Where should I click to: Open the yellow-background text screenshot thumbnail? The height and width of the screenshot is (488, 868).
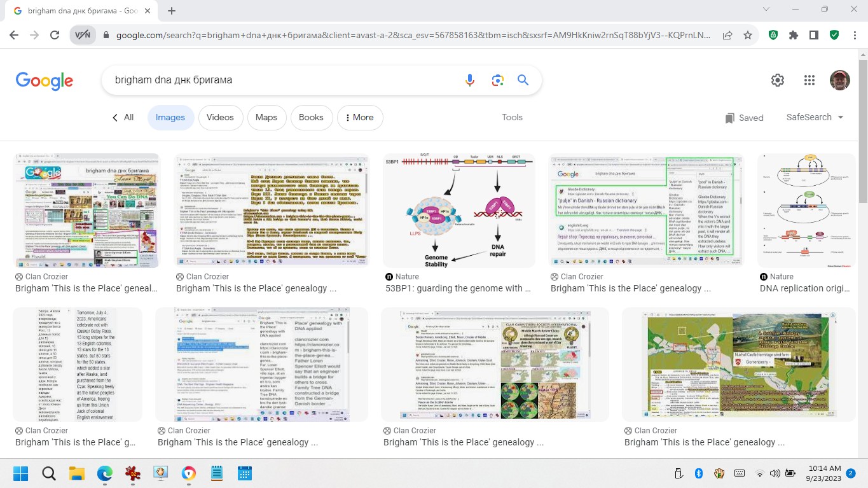(x=272, y=211)
